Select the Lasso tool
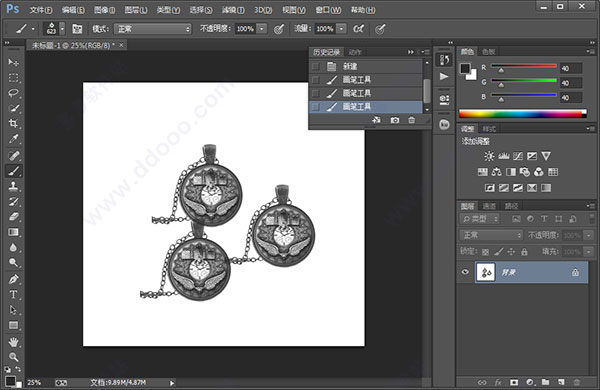This screenshot has width=600, height=390. (13, 93)
